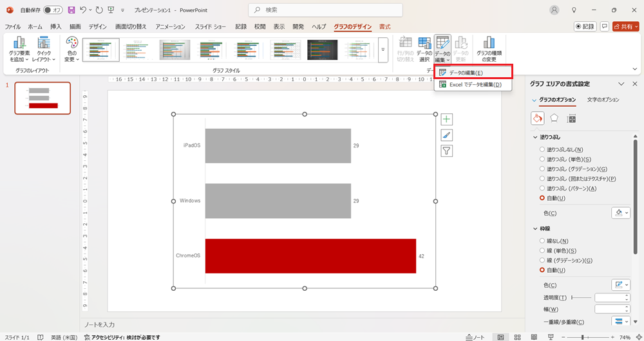The image size is (644, 341).
Task: Select 塗りつぶし (単色)(S) radio option
Action: click(565, 159)
